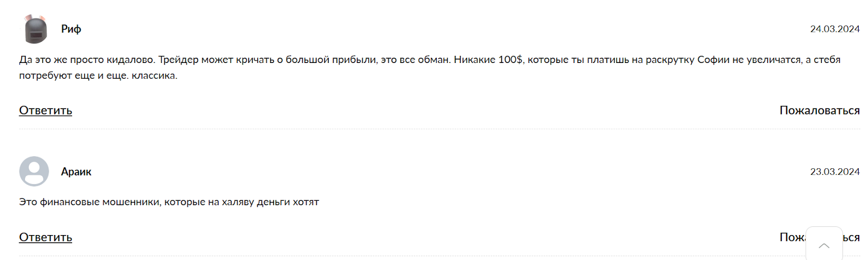
Task: Click the welding mask avatar of Риф
Action: [36, 29]
